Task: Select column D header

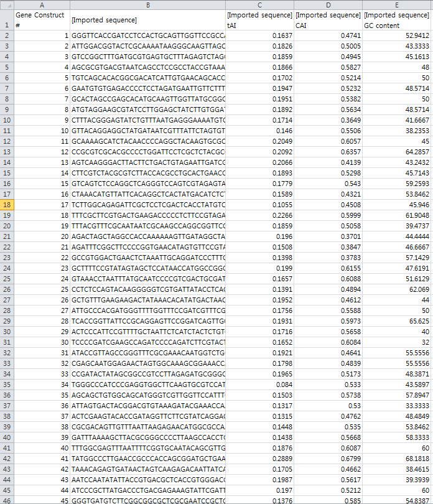Action: point(328,5)
